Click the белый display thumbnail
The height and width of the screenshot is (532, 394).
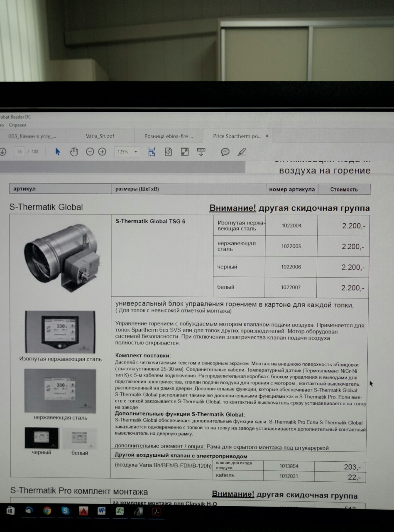[79, 438]
